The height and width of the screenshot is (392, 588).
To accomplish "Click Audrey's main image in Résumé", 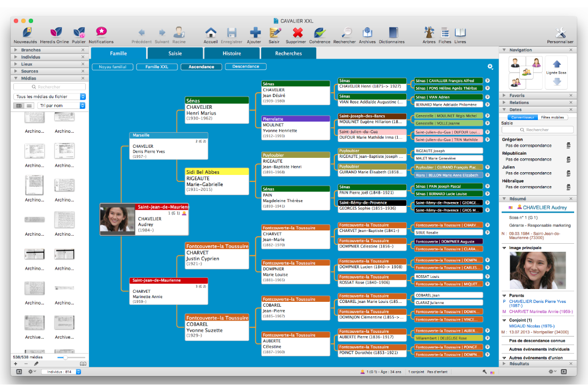I will point(537,270).
